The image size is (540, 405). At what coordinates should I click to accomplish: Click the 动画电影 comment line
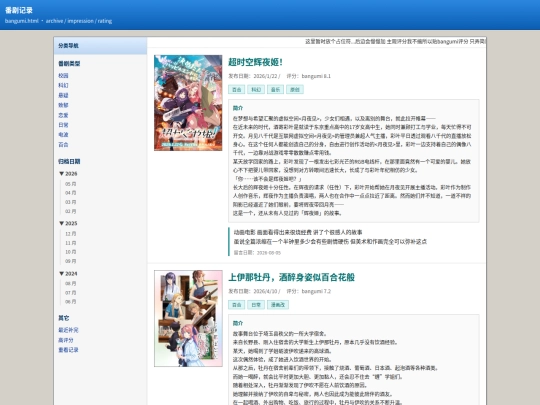(x=298, y=232)
